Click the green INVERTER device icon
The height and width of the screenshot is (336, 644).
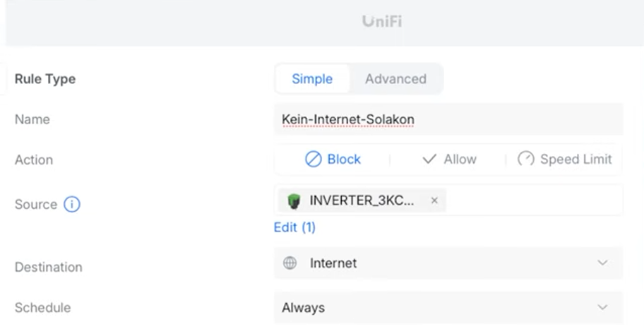point(294,201)
